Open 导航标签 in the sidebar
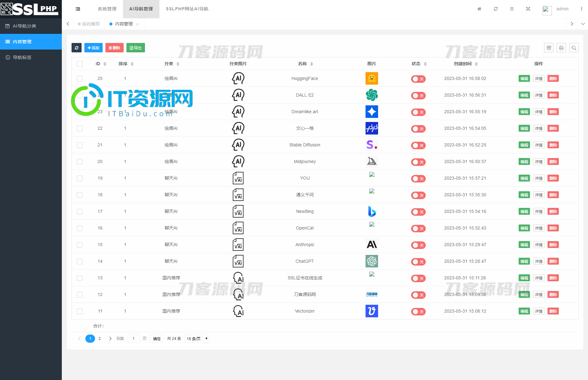588x380 pixels. click(31, 57)
